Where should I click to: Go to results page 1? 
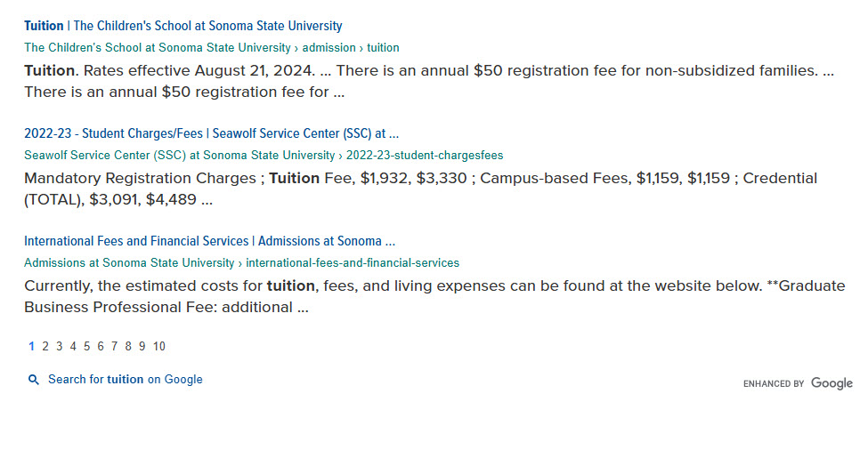click(x=32, y=346)
